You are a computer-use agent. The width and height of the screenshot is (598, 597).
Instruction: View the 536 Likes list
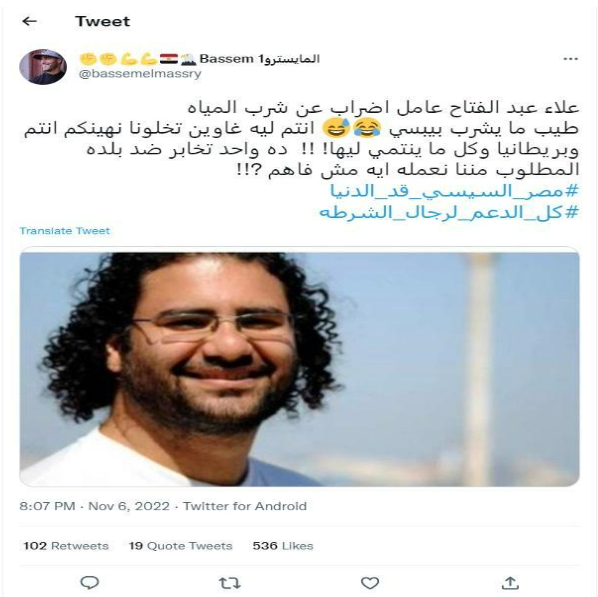(x=283, y=546)
